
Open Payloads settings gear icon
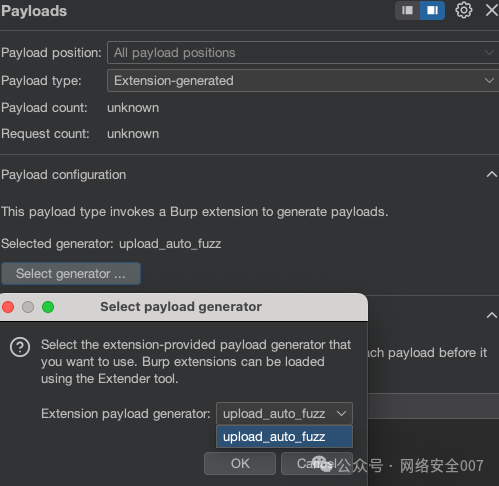coord(464,10)
